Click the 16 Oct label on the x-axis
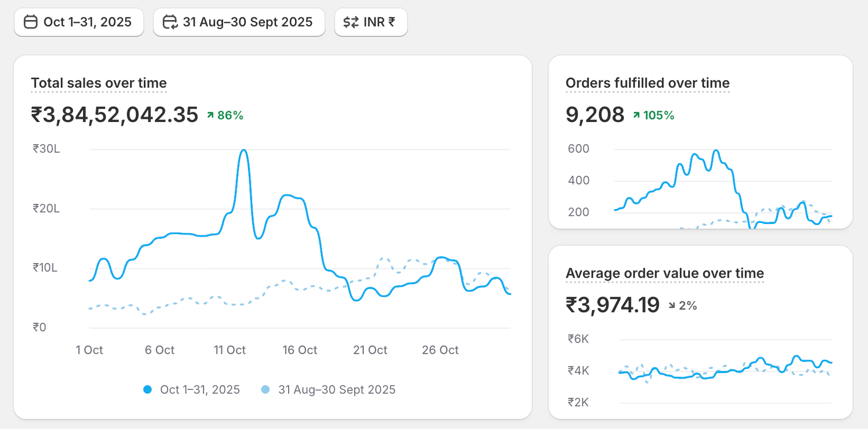 299,350
